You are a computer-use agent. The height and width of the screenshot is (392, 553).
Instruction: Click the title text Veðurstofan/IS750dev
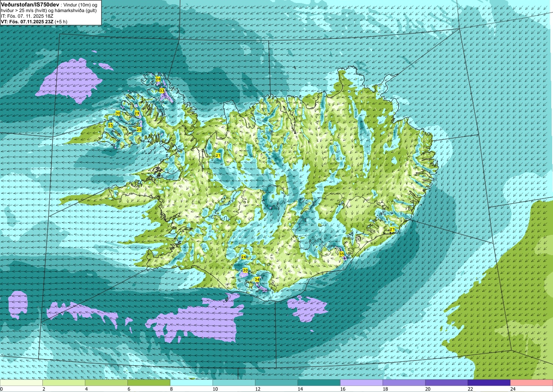30,4
